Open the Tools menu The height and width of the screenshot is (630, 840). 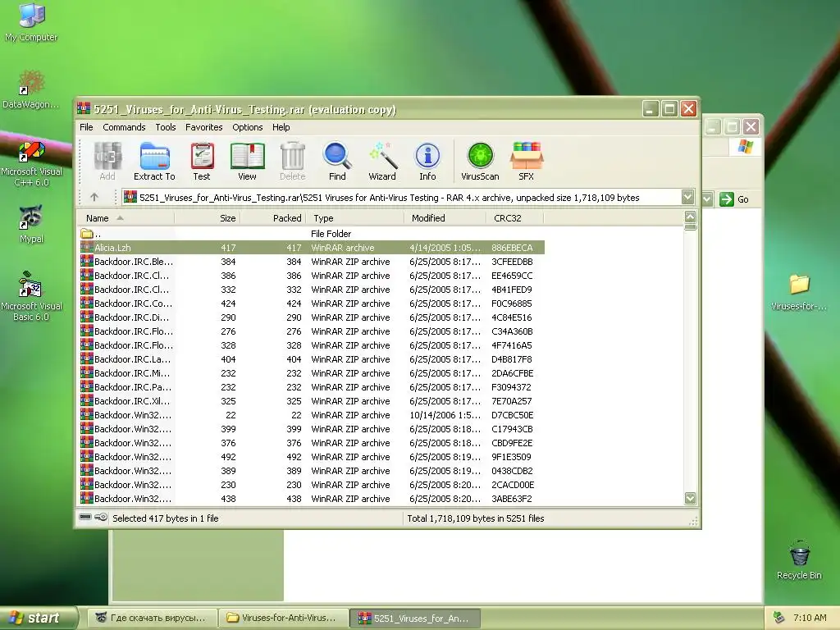(x=166, y=127)
